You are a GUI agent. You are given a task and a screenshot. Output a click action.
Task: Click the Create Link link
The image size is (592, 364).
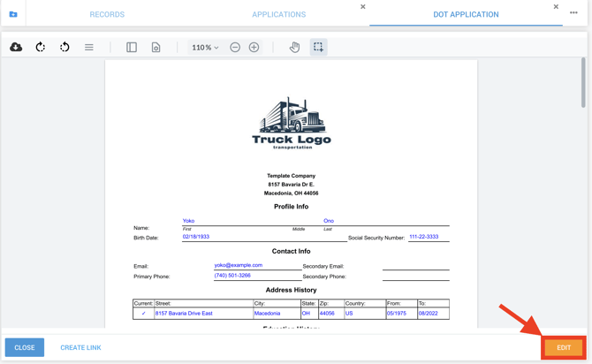coord(80,347)
